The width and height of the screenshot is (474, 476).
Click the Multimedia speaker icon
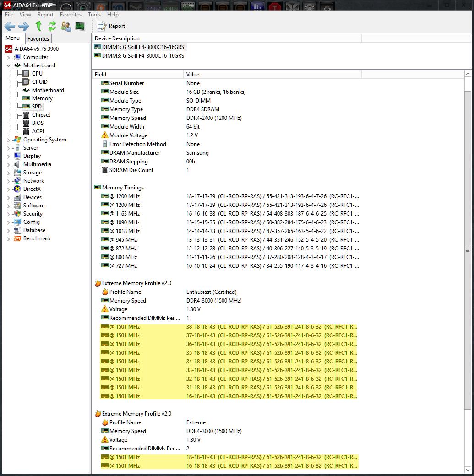point(17,164)
